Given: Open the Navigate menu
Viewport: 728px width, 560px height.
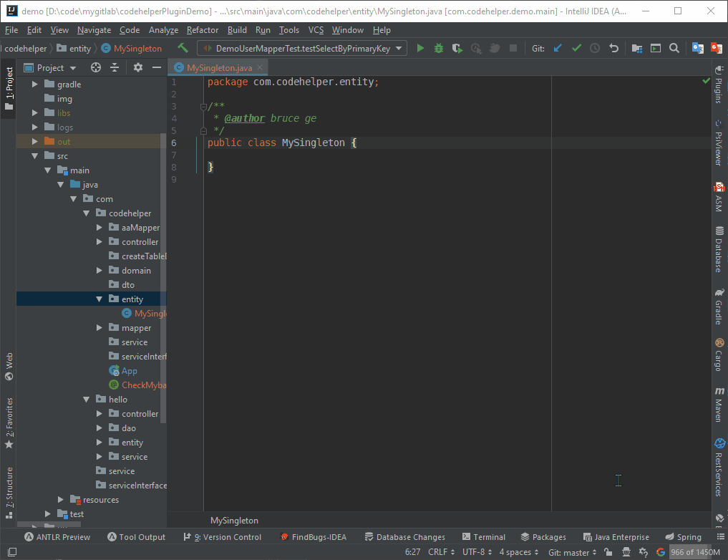Looking at the screenshot, I should pos(94,30).
